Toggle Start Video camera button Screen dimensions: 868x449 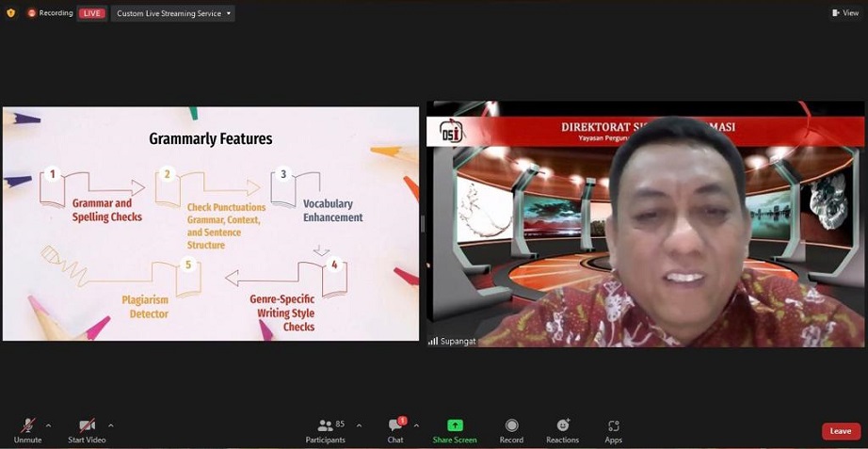pyautogui.click(x=87, y=425)
